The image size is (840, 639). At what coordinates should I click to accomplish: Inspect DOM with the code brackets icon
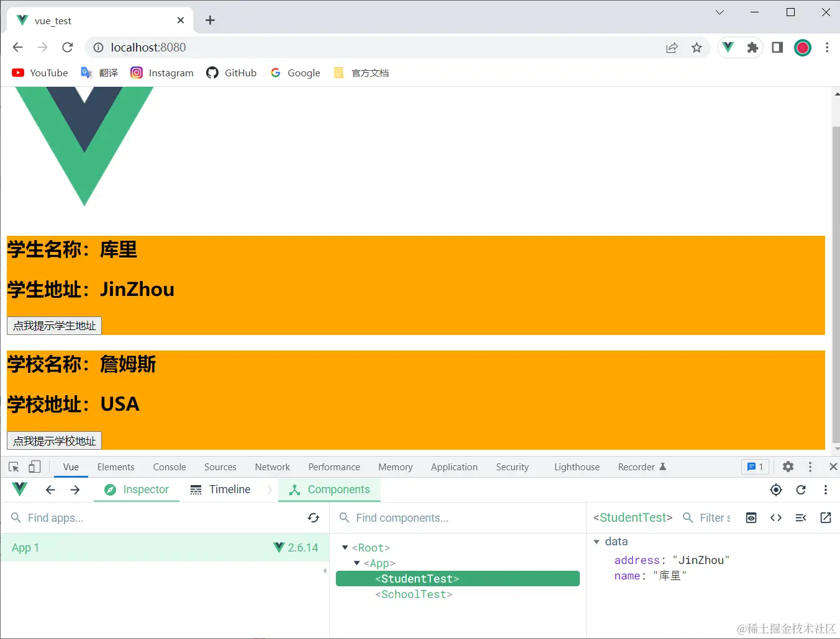[x=776, y=517]
